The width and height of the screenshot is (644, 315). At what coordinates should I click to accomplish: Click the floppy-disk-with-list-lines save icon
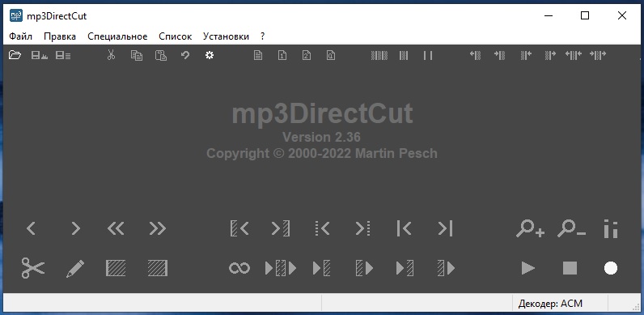tap(63, 55)
